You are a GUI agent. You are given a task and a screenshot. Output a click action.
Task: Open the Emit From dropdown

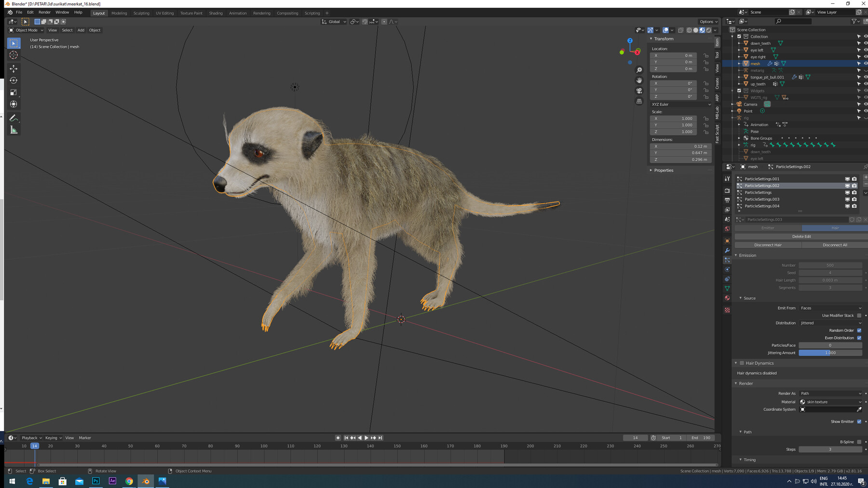coord(830,308)
